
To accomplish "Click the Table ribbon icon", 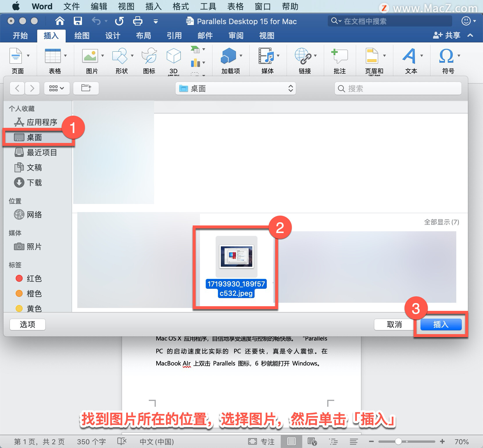I will point(53,55).
